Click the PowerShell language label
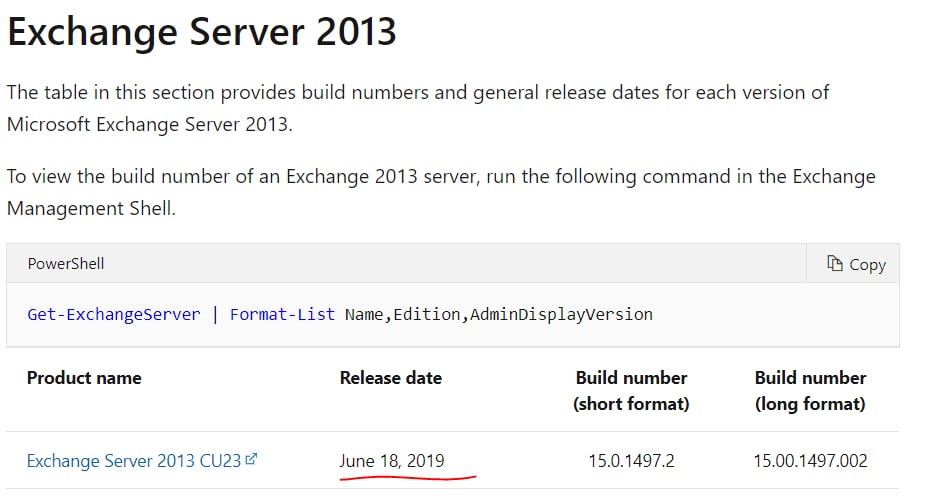937x496 pixels. [66, 264]
